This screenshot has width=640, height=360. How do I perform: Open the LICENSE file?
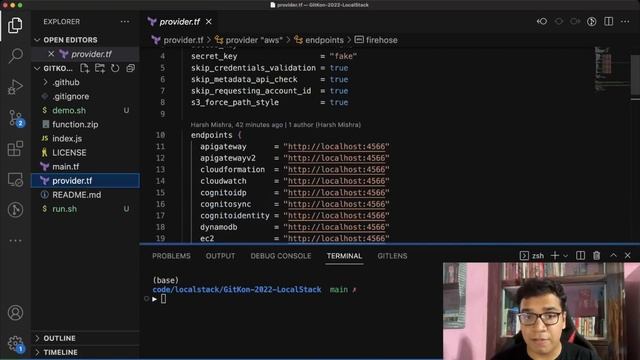[69, 153]
